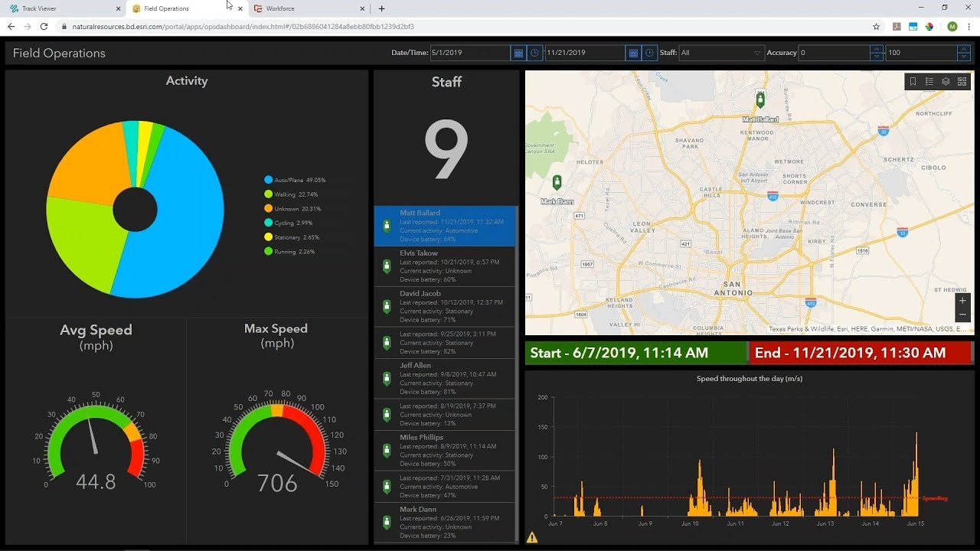Click the Running 2.26% legend entry
The width and height of the screenshot is (980, 551).
289,252
